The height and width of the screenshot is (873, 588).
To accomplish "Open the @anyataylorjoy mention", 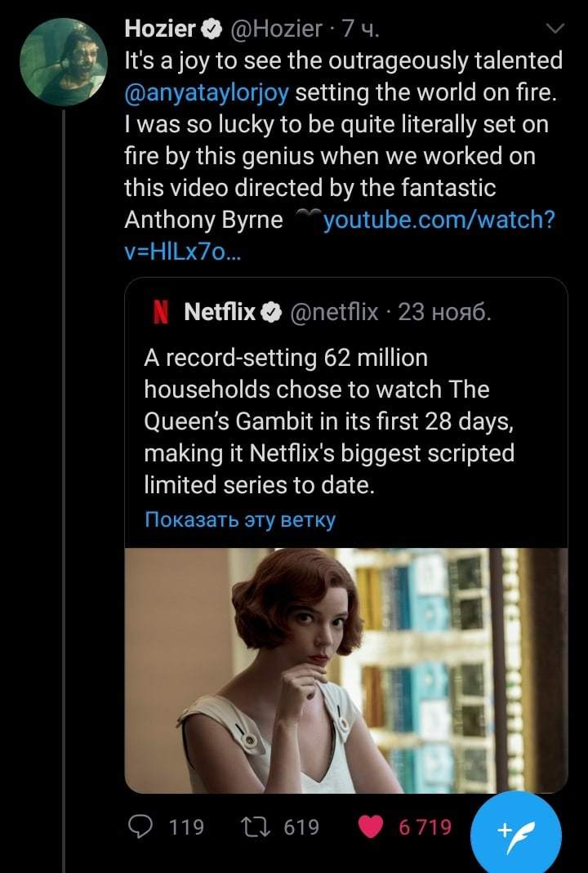I will (207, 92).
